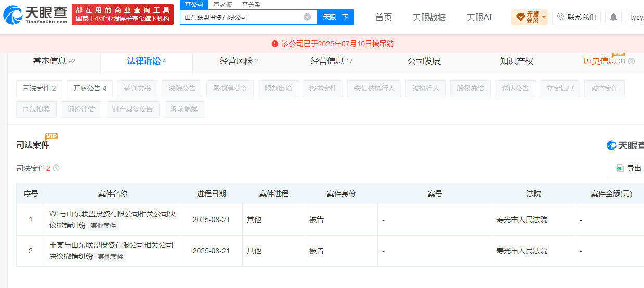Click the 其他案件 tag in row 1

pyautogui.click(x=103, y=226)
